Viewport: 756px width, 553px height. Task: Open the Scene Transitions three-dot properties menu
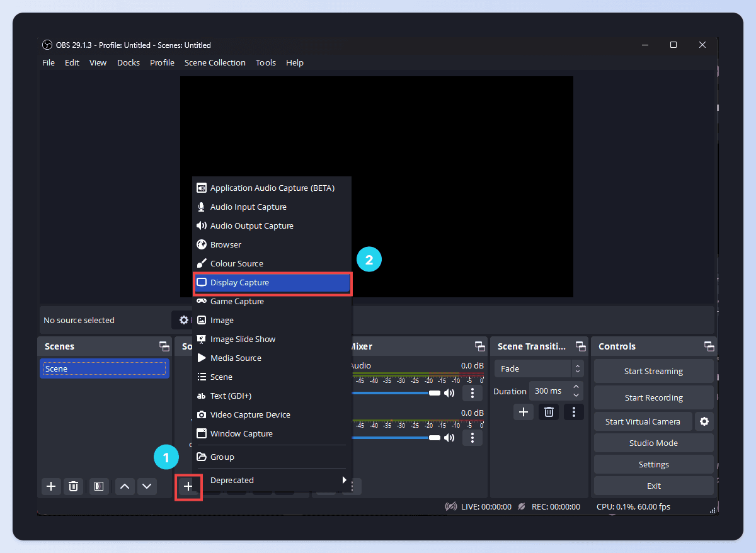point(573,412)
